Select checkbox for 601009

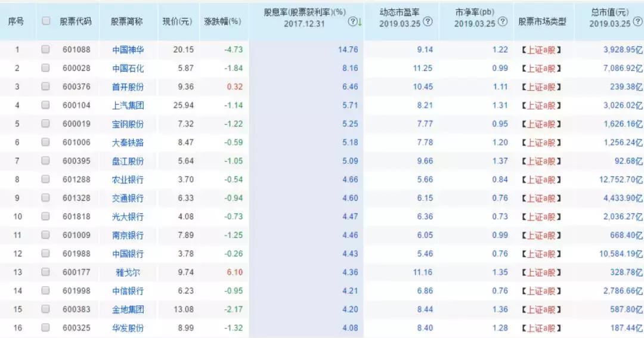pos(45,235)
